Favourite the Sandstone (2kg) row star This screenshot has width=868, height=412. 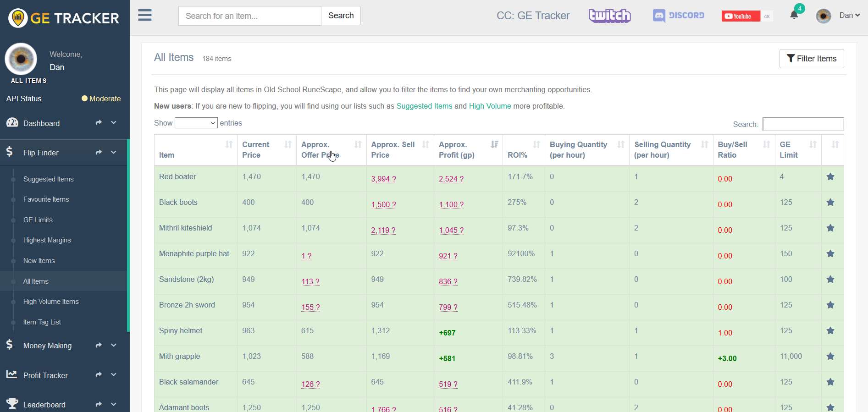[x=830, y=280]
